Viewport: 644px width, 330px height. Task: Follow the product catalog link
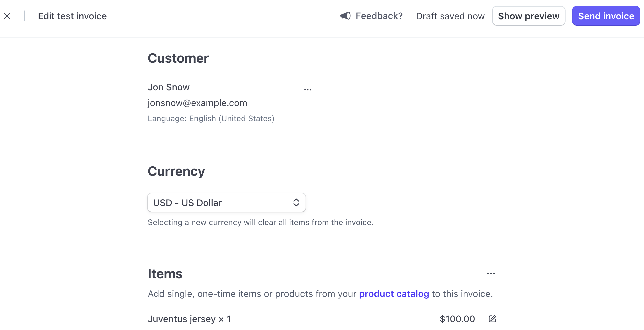(x=394, y=294)
